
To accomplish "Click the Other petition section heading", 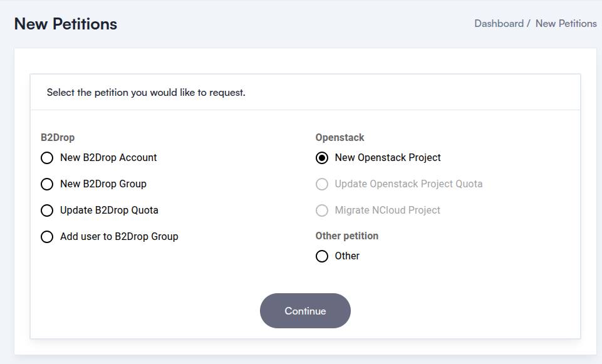I will pos(346,236).
